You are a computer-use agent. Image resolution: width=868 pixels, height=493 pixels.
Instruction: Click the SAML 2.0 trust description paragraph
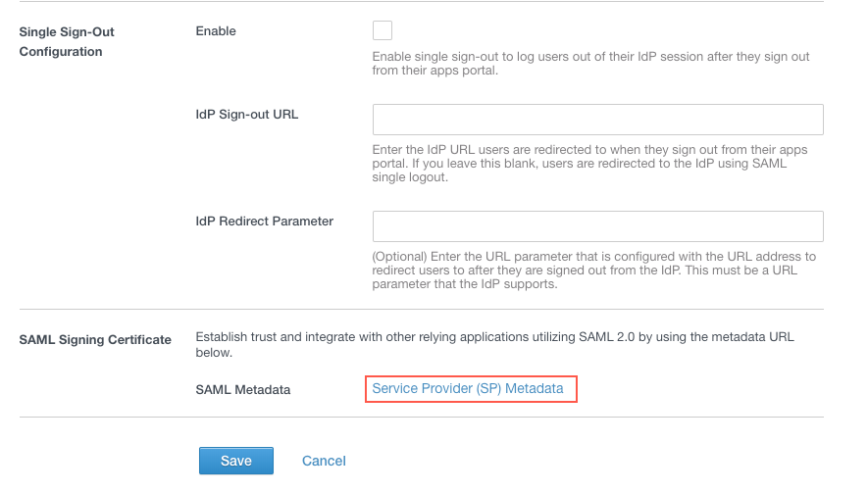click(x=494, y=344)
